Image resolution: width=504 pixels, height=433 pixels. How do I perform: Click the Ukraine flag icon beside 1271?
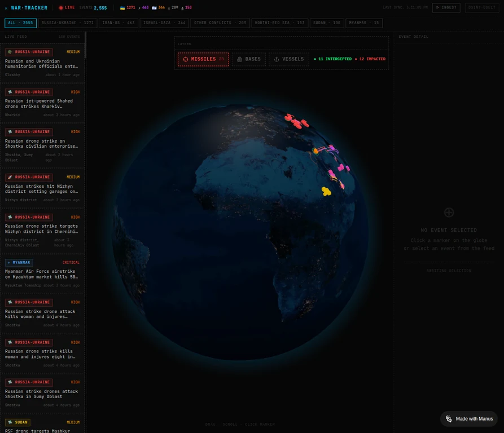pyautogui.click(x=122, y=8)
